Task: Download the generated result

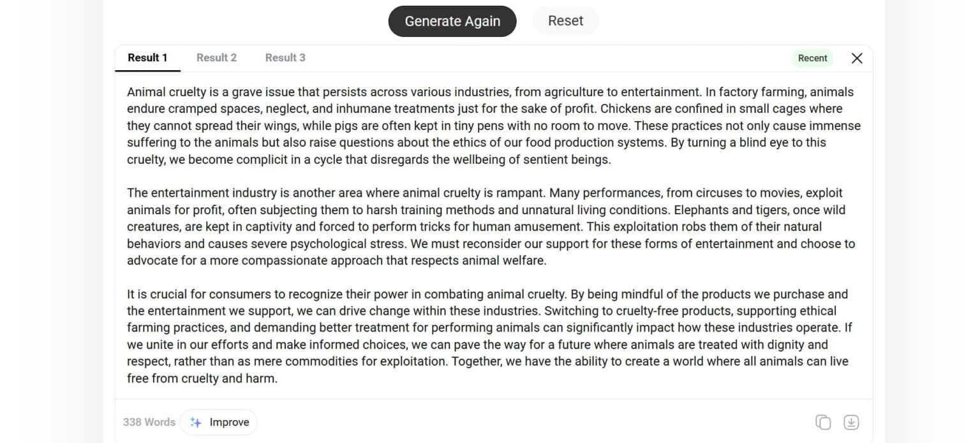Action: (x=851, y=422)
